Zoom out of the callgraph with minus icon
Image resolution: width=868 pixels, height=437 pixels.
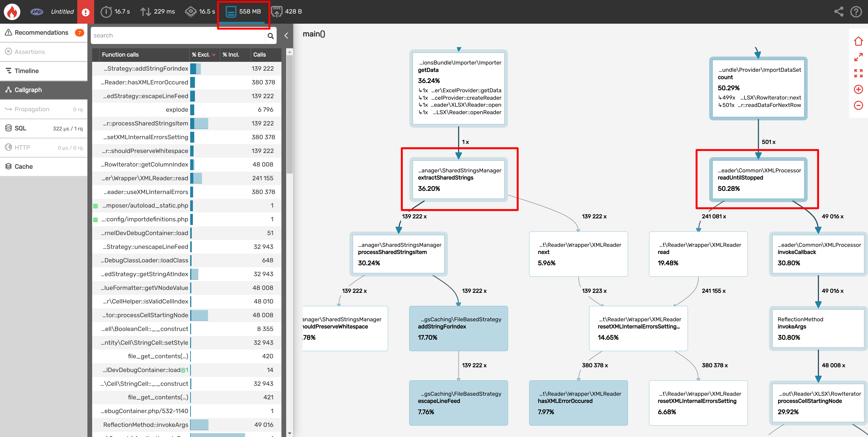(x=859, y=105)
